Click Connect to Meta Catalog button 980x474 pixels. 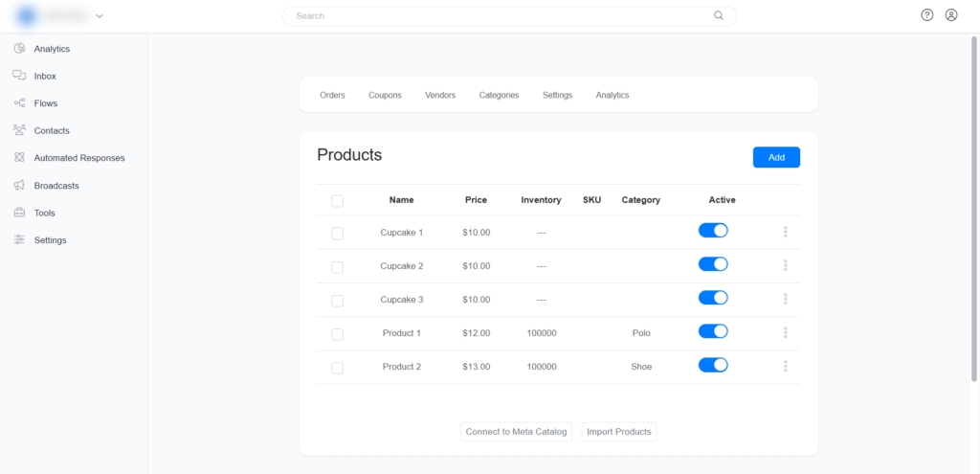click(517, 432)
